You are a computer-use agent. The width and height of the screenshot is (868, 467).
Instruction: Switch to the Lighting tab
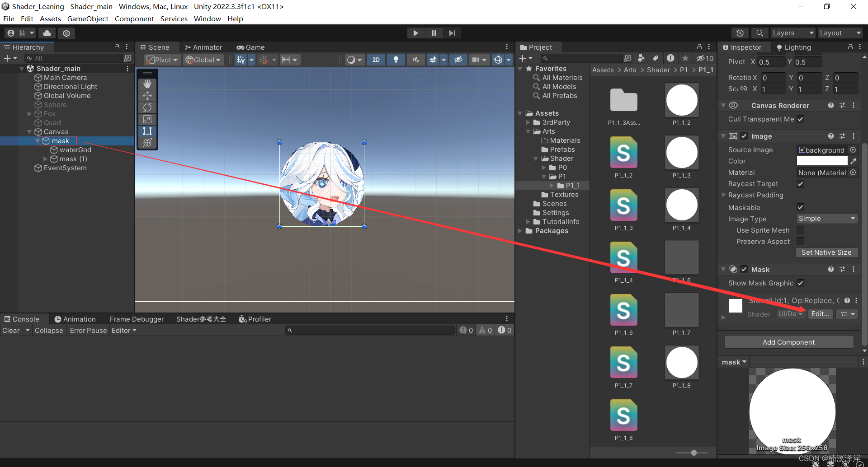click(x=793, y=47)
